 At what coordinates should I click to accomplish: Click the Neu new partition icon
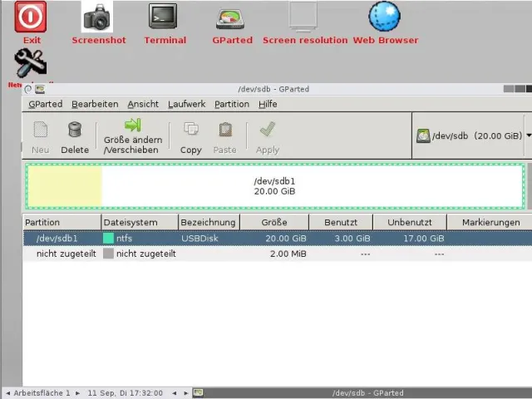[41, 131]
